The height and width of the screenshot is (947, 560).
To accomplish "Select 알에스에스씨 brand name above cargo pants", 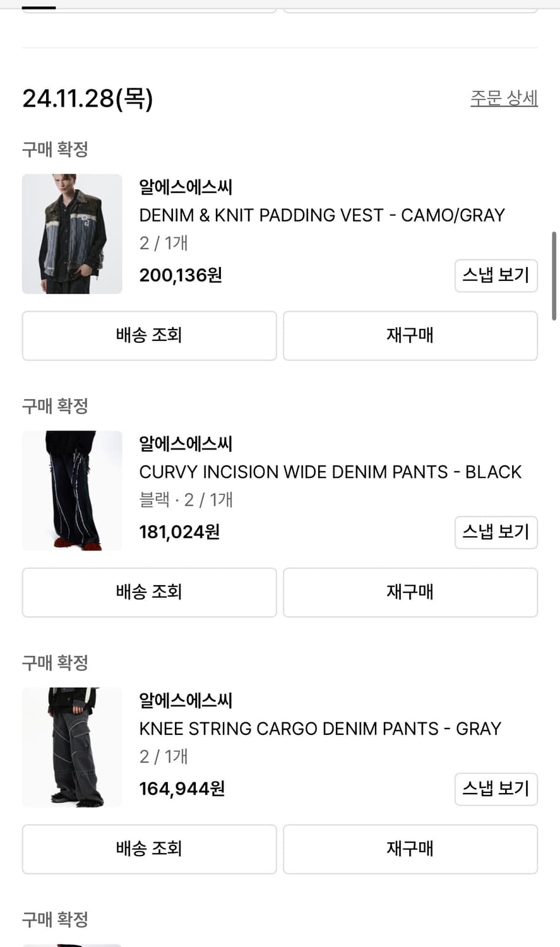I will click(186, 700).
